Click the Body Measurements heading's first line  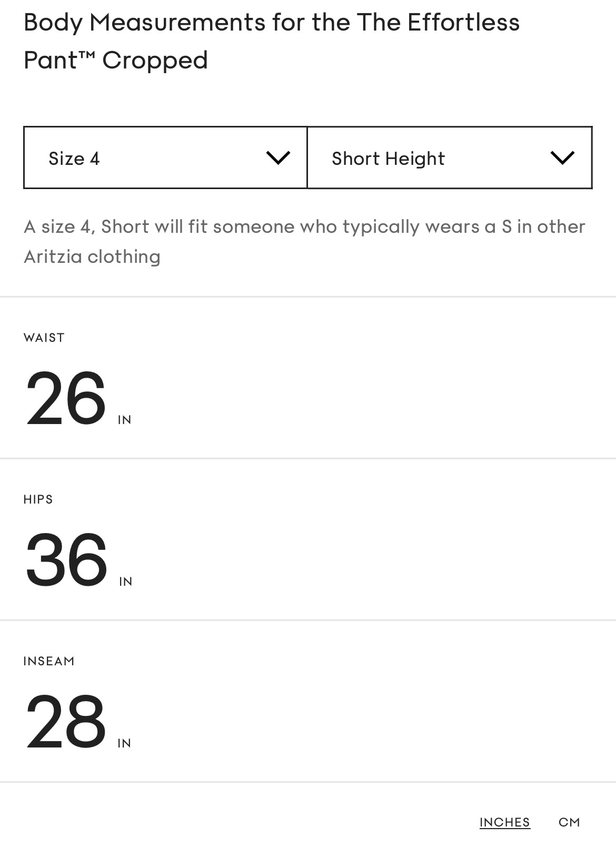272,23
